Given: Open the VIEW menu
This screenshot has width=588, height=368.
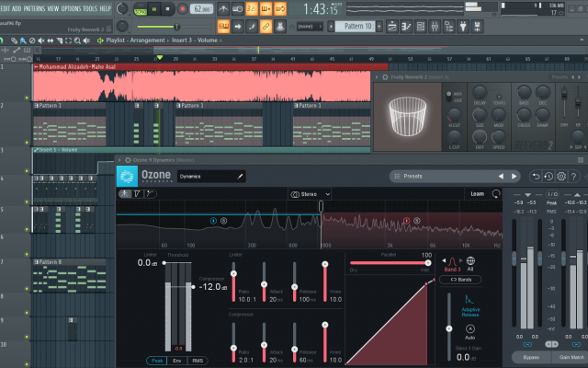Looking at the screenshot, I should click(x=53, y=8).
